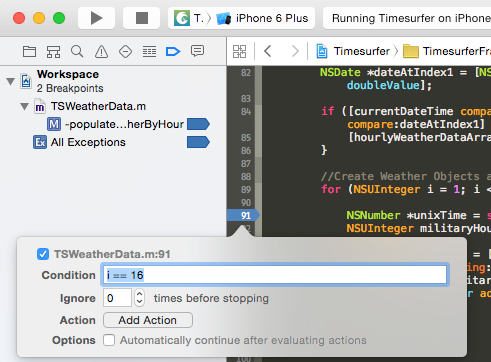Image resolution: width=491 pixels, height=362 pixels.
Task: Enable Automatically continue after evaluating actions
Action: pyautogui.click(x=109, y=340)
